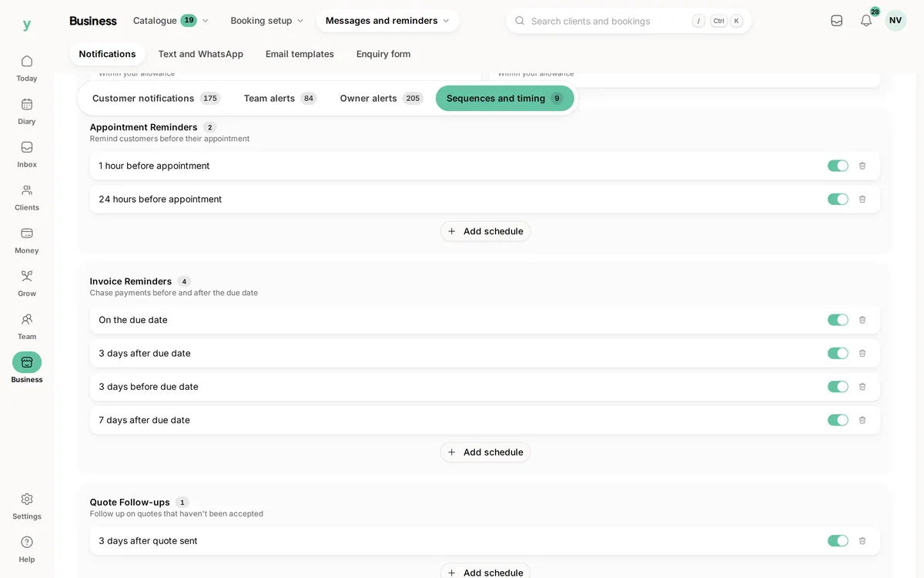The height and width of the screenshot is (578, 924).
Task: Open the notifications bell
Action: point(866,21)
